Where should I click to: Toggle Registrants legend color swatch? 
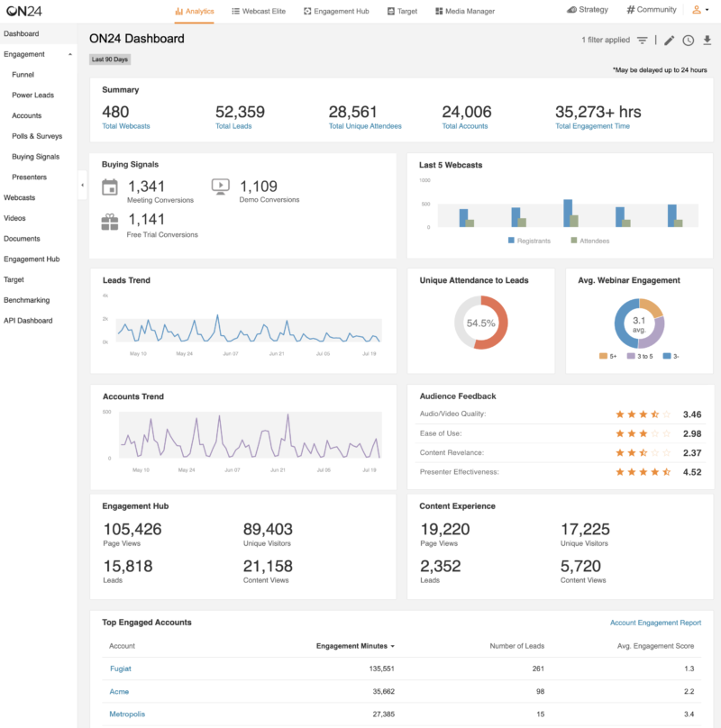511,241
